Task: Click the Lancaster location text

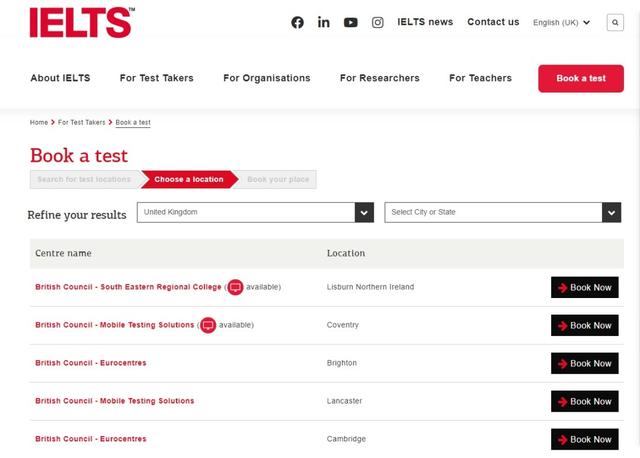Action: pyautogui.click(x=344, y=401)
